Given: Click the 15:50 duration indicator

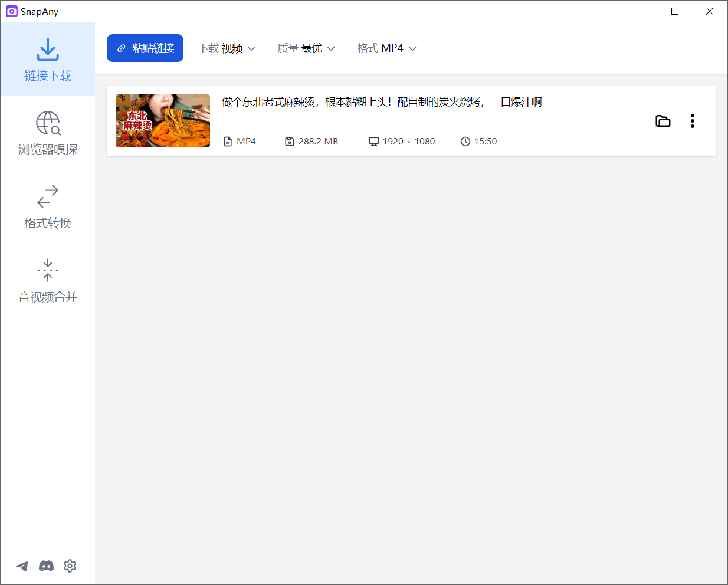Looking at the screenshot, I should [x=478, y=141].
